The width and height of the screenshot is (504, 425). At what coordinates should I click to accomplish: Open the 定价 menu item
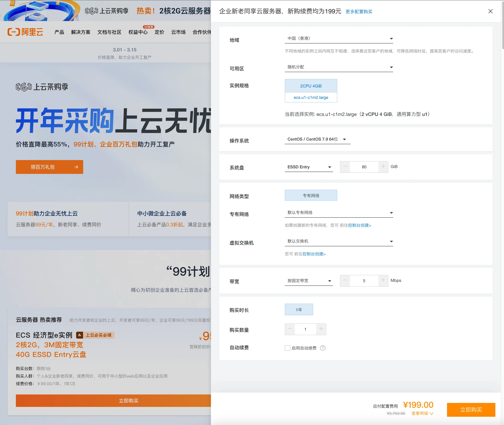click(x=159, y=32)
